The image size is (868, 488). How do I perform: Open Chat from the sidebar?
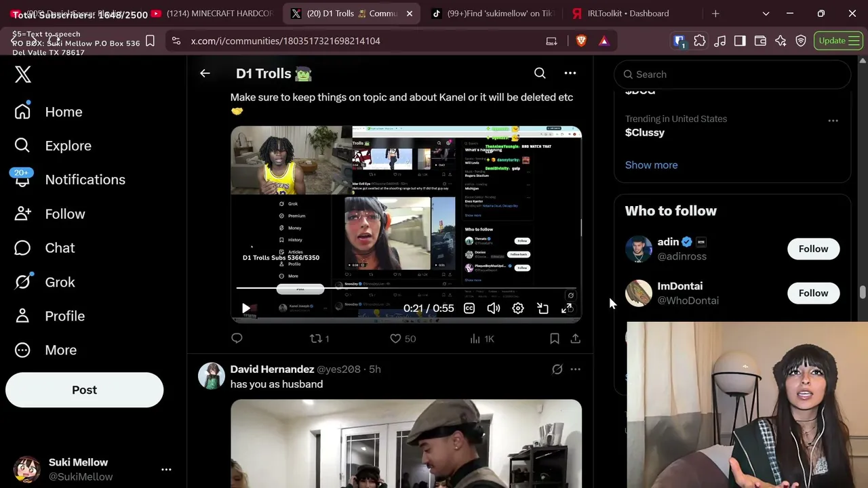coord(45,248)
